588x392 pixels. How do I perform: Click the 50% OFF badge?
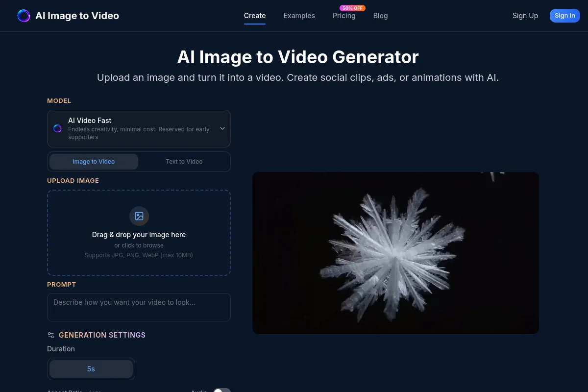pyautogui.click(x=352, y=8)
